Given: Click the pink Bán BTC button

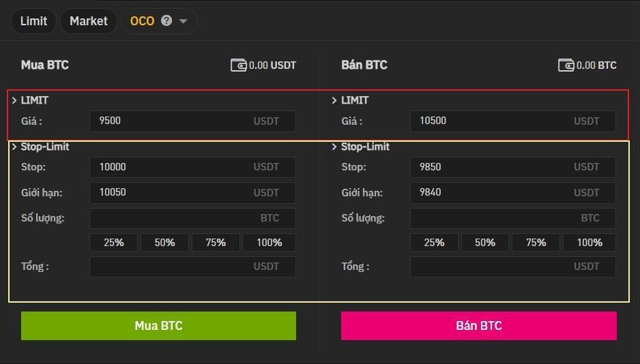Looking at the screenshot, I should point(479,326).
